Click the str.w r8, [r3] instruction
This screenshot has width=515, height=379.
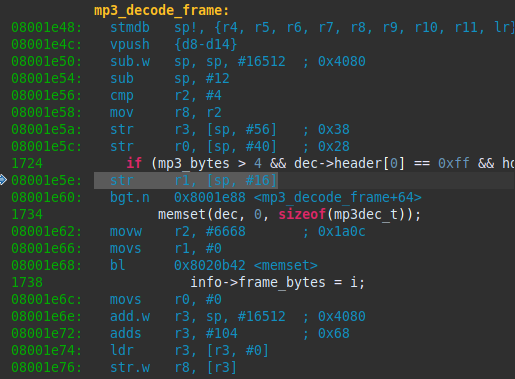tap(173, 367)
